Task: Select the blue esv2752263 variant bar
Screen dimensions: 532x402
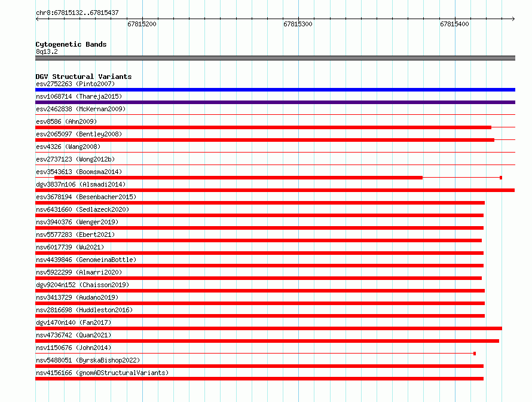Action: [x=275, y=90]
